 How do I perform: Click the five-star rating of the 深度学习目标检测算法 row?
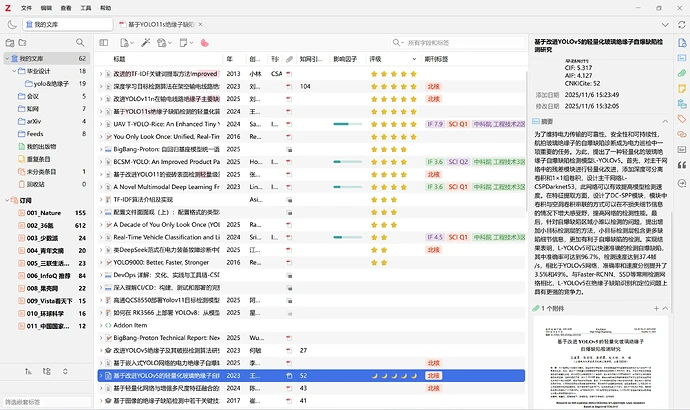click(x=394, y=87)
